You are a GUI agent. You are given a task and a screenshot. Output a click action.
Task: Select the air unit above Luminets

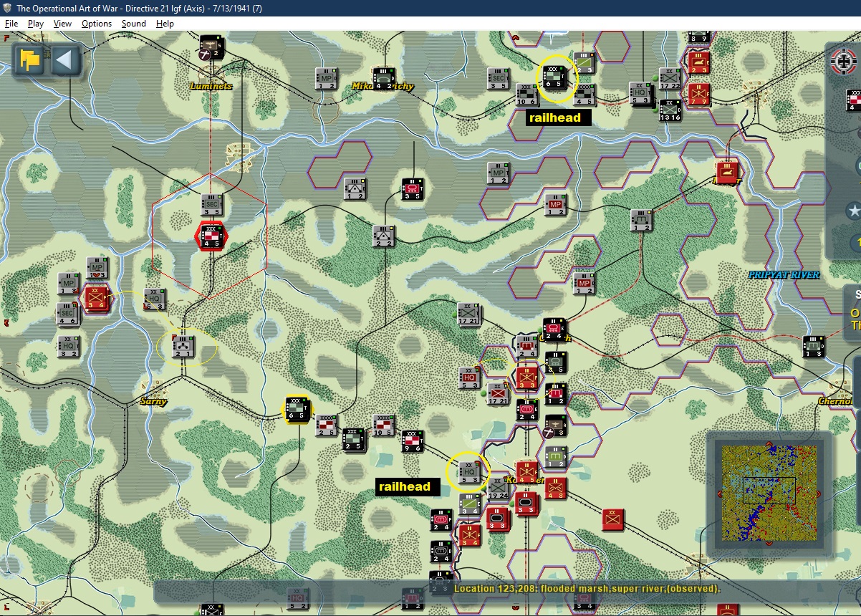(x=211, y=47)
